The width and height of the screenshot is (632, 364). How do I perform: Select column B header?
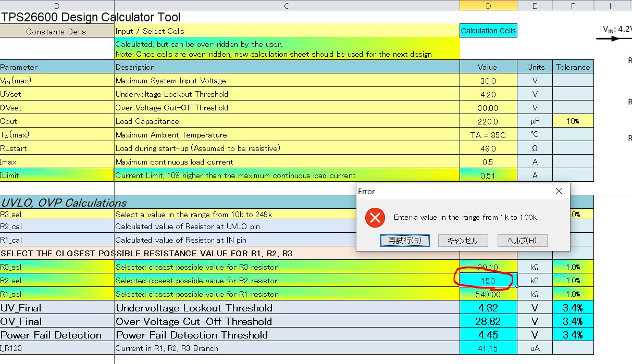pyautogui.click(x=57, y=5)
